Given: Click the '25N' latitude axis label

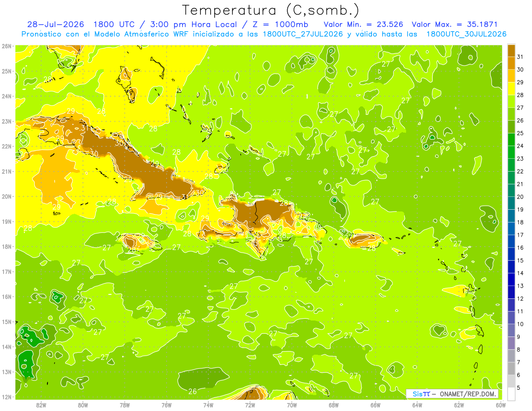Looking at the screenshot, I should pyautogui.click(x=6, y=71).
